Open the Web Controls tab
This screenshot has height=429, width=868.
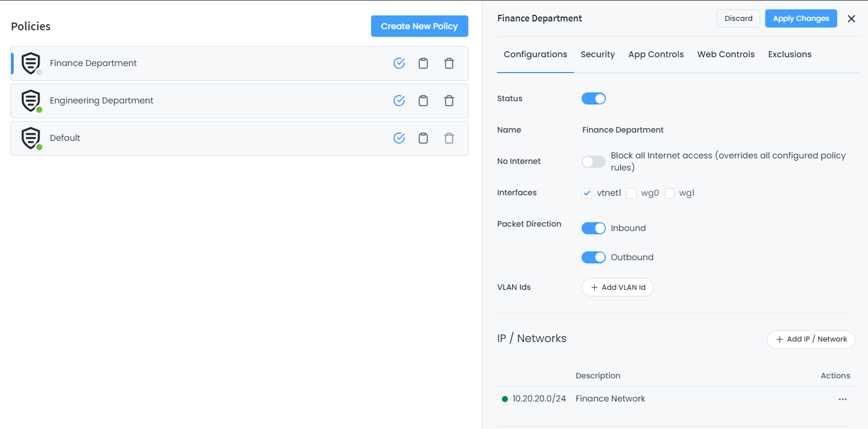tap(726, 54)
